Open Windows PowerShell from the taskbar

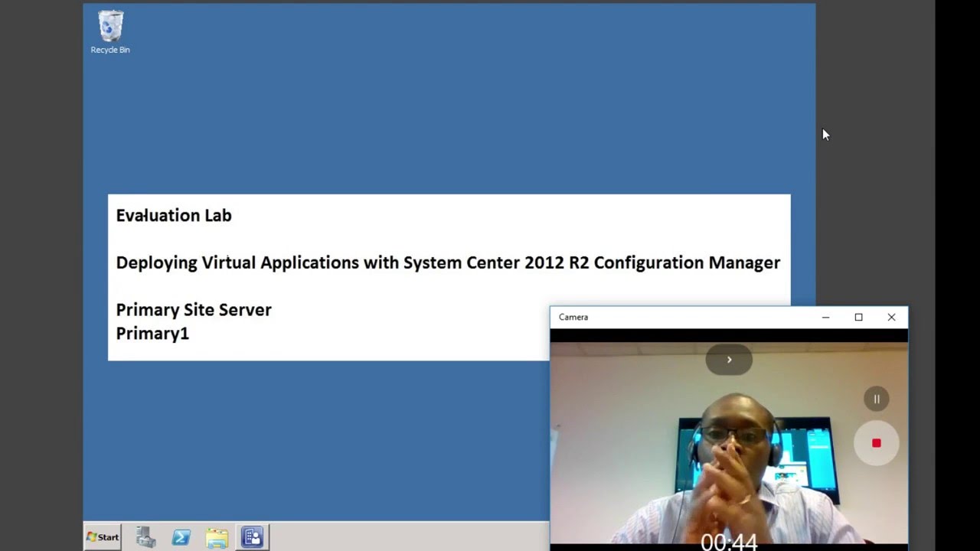181,537
